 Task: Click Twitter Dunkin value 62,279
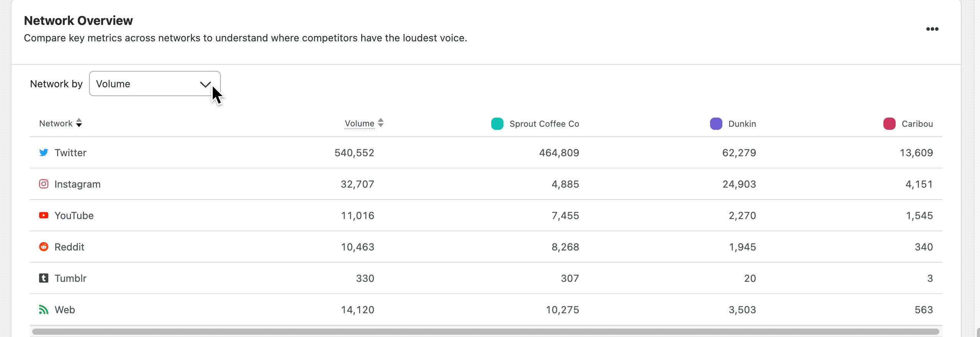coord(739,153)
